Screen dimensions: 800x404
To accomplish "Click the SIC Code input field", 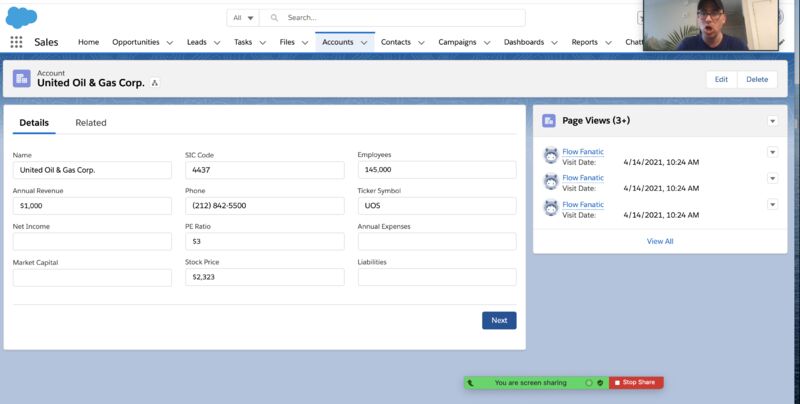I will [x=265, y=170].
